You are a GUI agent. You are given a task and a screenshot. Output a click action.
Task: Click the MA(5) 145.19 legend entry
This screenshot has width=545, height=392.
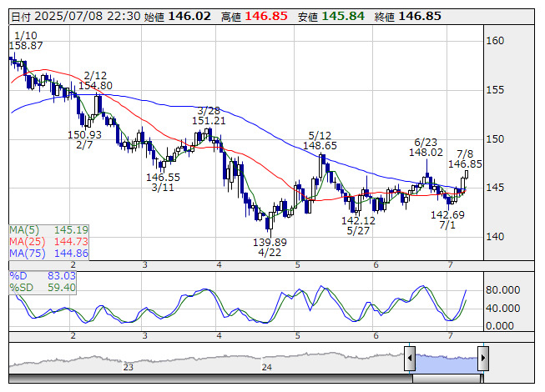[48, 230]
